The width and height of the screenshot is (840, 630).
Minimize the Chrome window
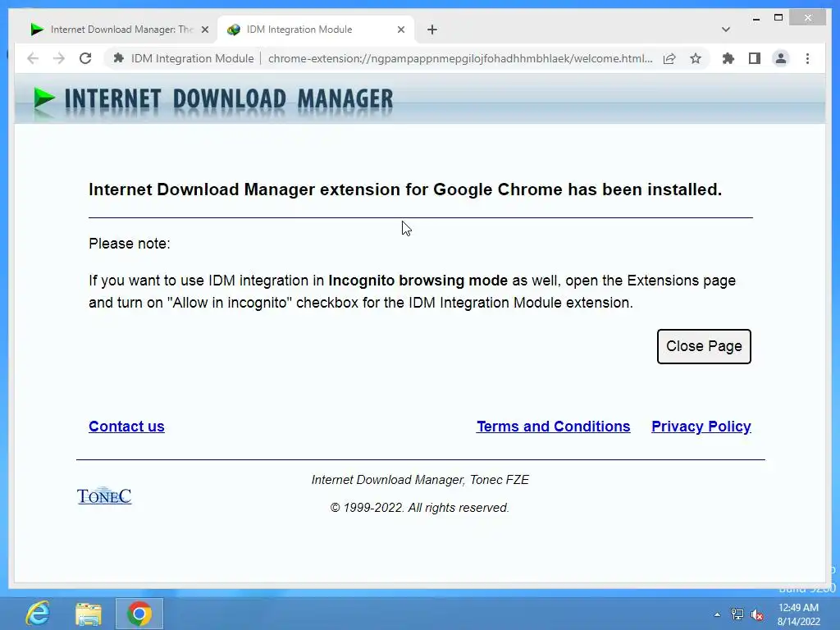click(x=756, y=19)
